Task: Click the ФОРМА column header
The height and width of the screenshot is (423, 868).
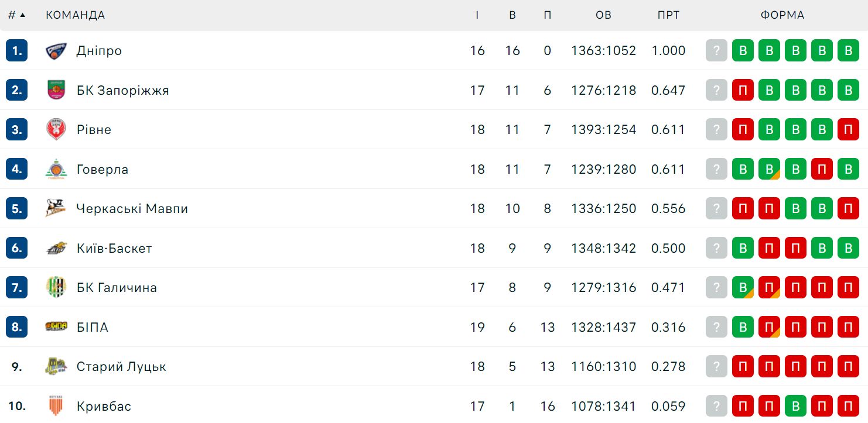Action: pyautogui.click(x=782, y=15)
